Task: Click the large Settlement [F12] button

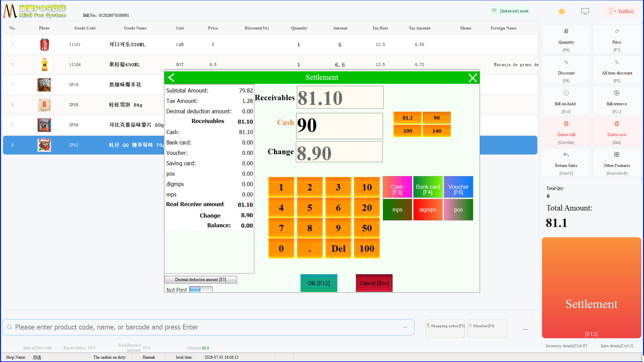Action: (x=591, y=288)
